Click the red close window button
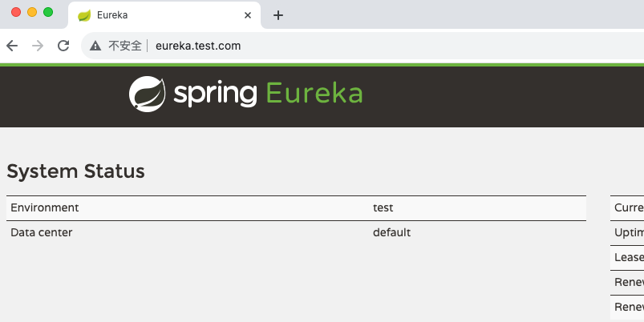The height and width of the screenshot is (322, 644). (x=16, y=12)
